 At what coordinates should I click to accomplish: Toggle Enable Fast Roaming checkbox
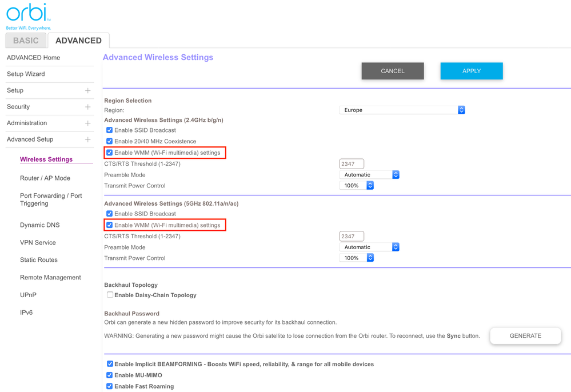coord(110,386)
